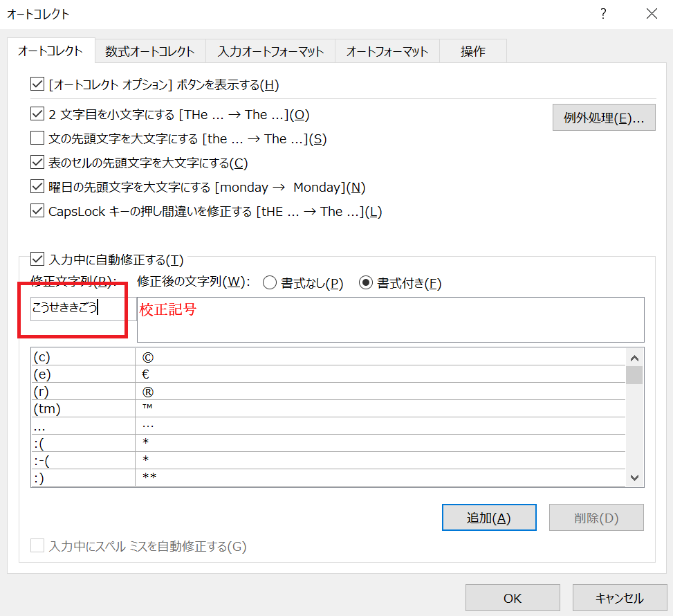Select the (r) registered entry row

point(329,391)
